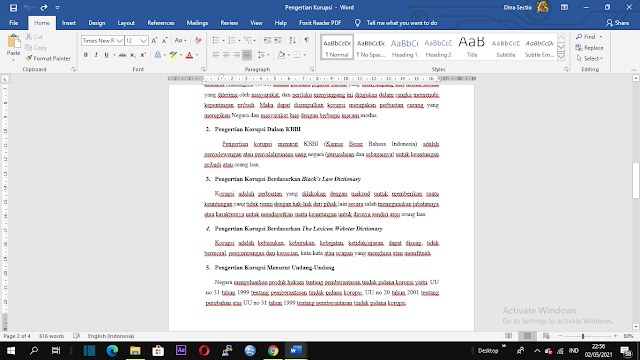The width and height of the screenshot is (640, 360).
Task: Toggle Underline formatting
Action: [x=106, y=55]
